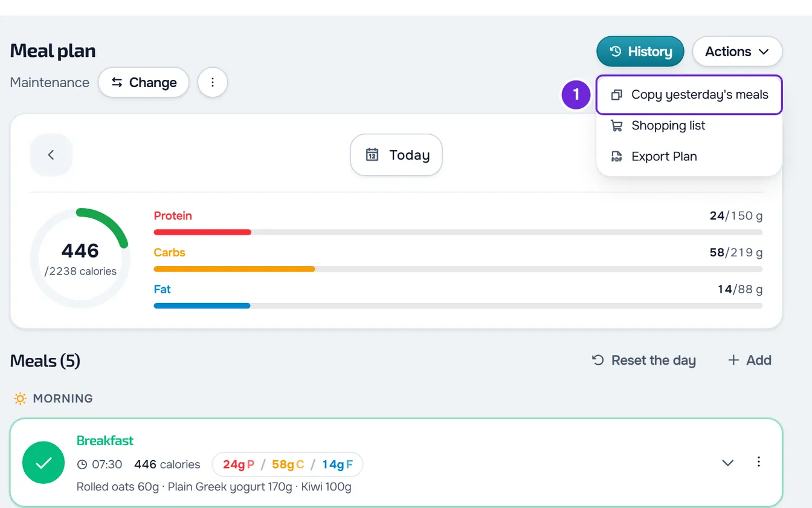Click the Protein progress bar
Viewport: 812px width, 508px height.
[x=458, y=232]
